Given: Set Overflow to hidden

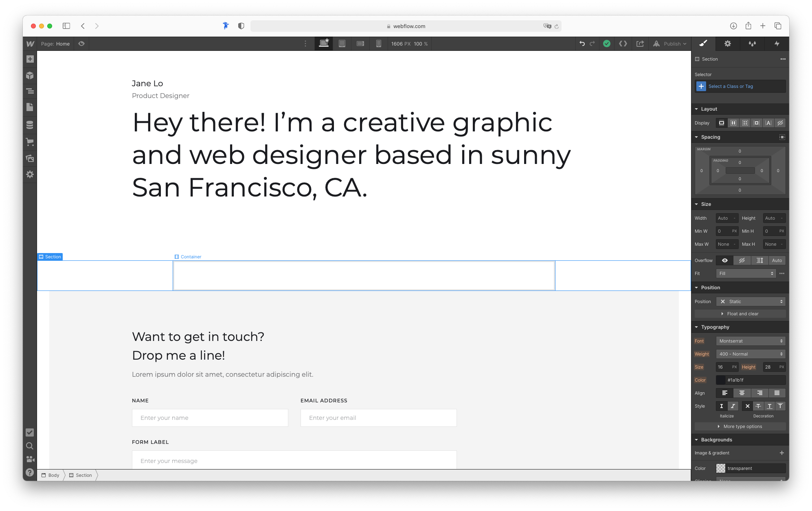Looking at the screenshot, I should (x=742, y=260).
